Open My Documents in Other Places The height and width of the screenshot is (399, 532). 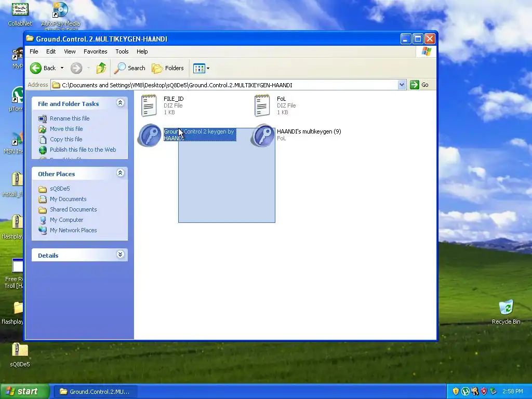[68, 199]
